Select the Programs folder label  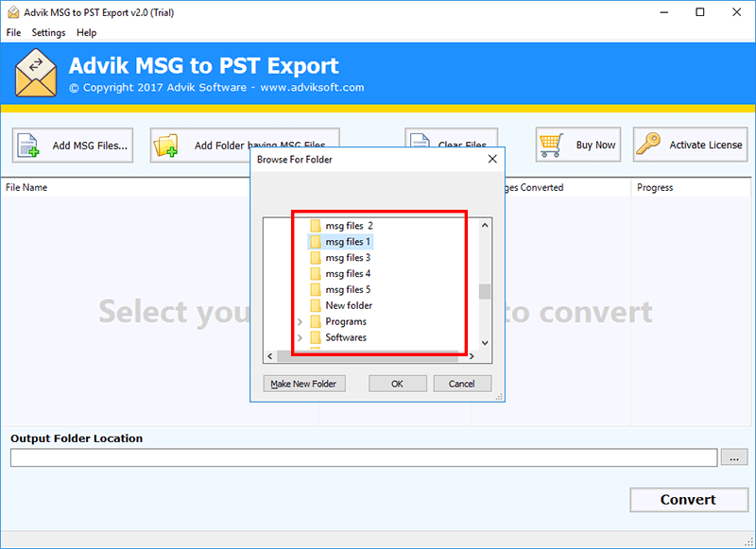pos(346,321)
